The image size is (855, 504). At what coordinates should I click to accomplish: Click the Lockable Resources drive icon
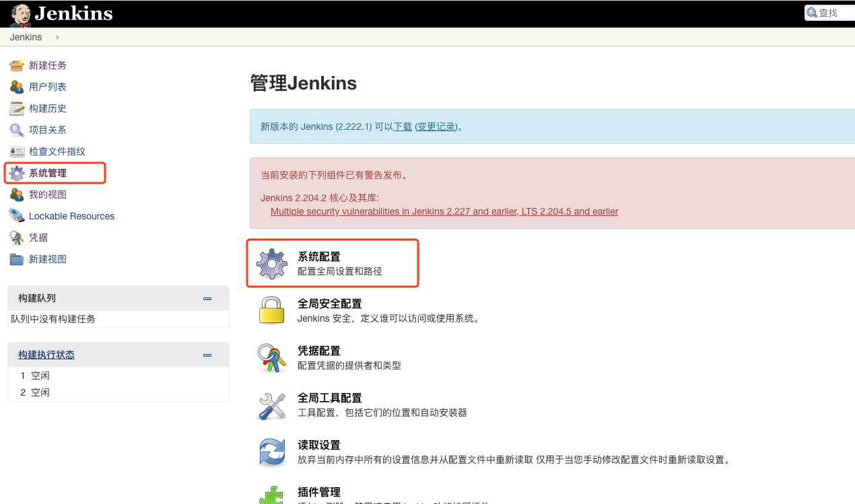coord(17,216)
